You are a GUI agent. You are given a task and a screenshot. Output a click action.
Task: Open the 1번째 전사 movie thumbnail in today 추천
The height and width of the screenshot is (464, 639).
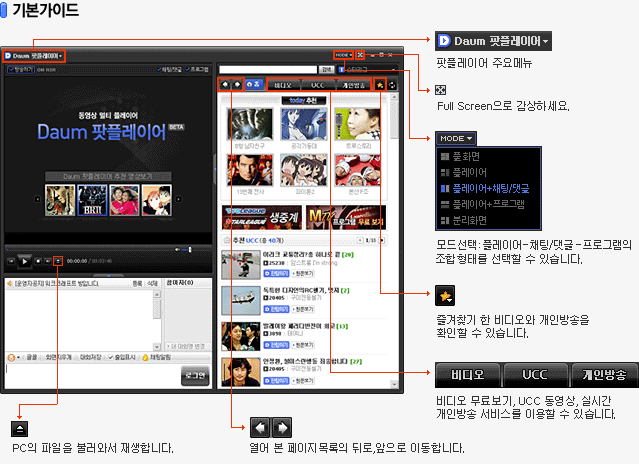point(250,170)
